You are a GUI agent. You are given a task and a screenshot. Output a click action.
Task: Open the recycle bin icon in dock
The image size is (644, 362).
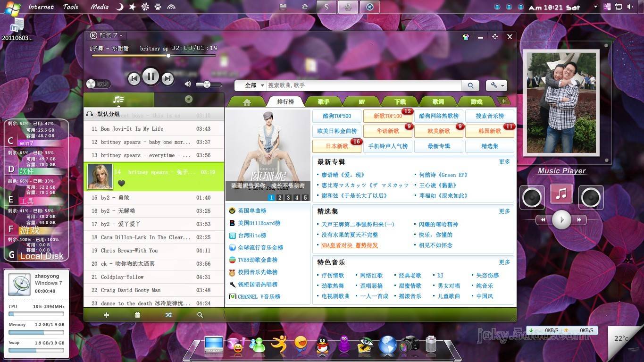[x=431, y=344]
